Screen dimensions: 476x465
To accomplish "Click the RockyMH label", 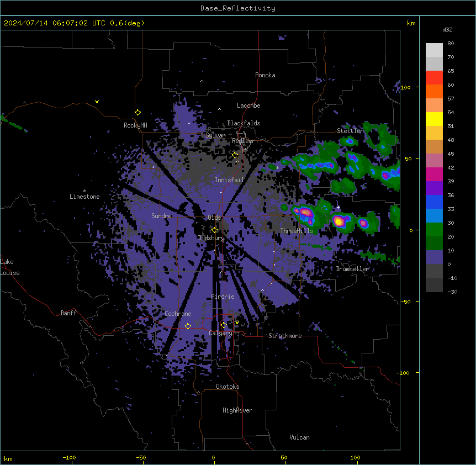I will click(135, 125).
